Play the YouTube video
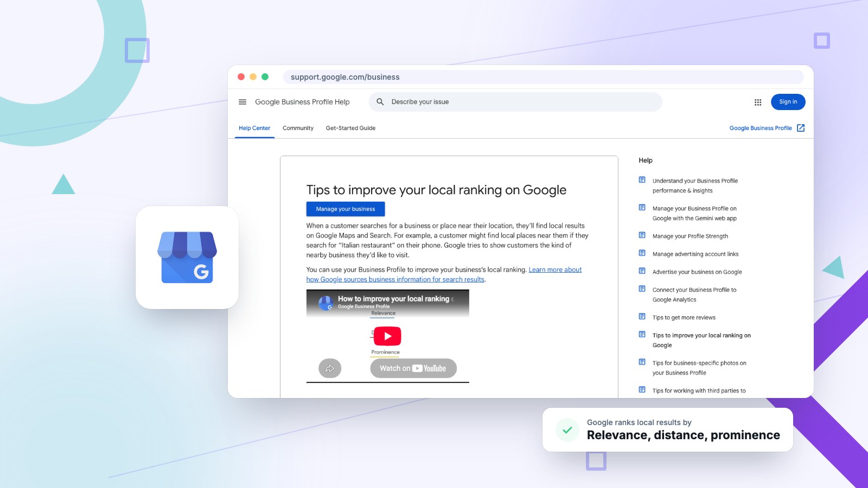The height and width of the screenshot is (488, 868). [x=387, y=336]
